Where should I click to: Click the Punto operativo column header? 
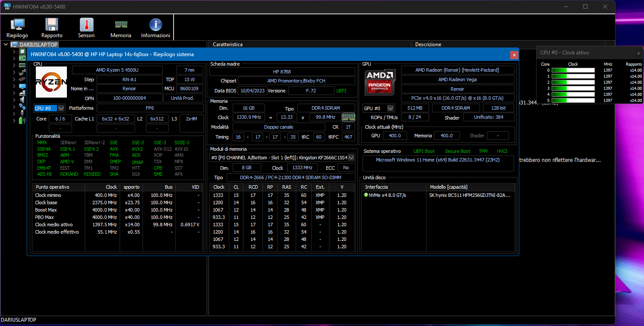click(x=59, y=187)
